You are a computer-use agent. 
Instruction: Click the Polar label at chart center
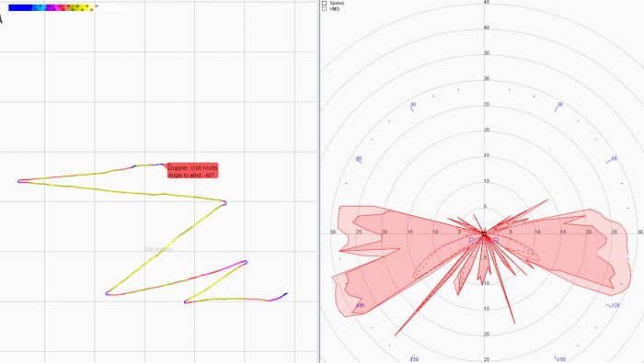coord(483,241)
